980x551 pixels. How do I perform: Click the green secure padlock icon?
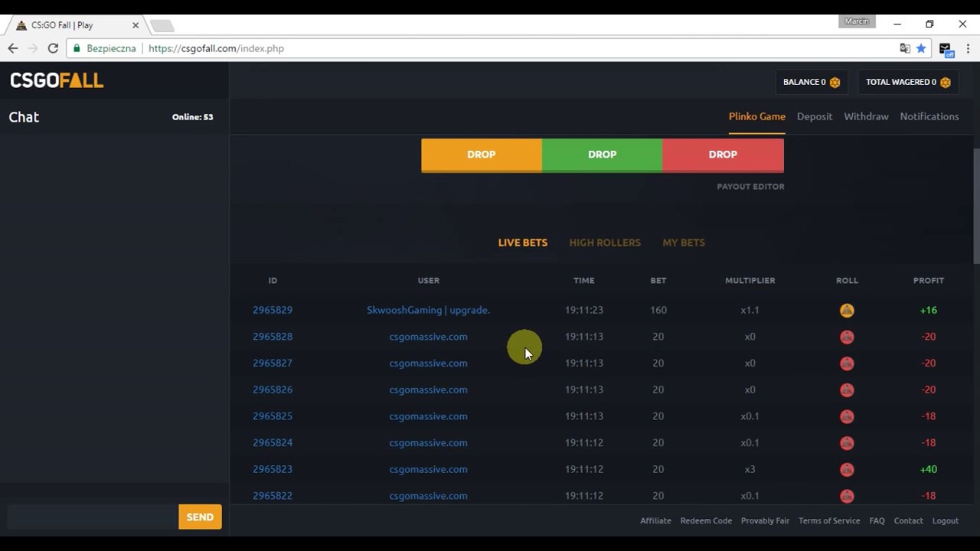77,48
